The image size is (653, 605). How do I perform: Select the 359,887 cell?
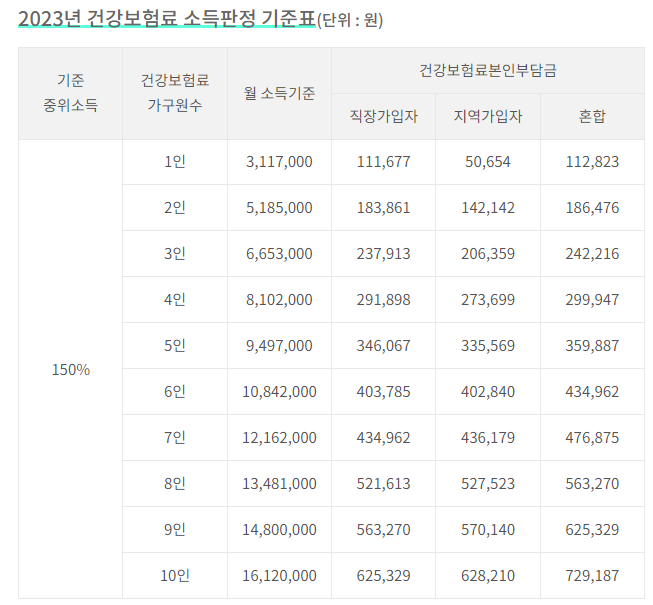point(592,346)
